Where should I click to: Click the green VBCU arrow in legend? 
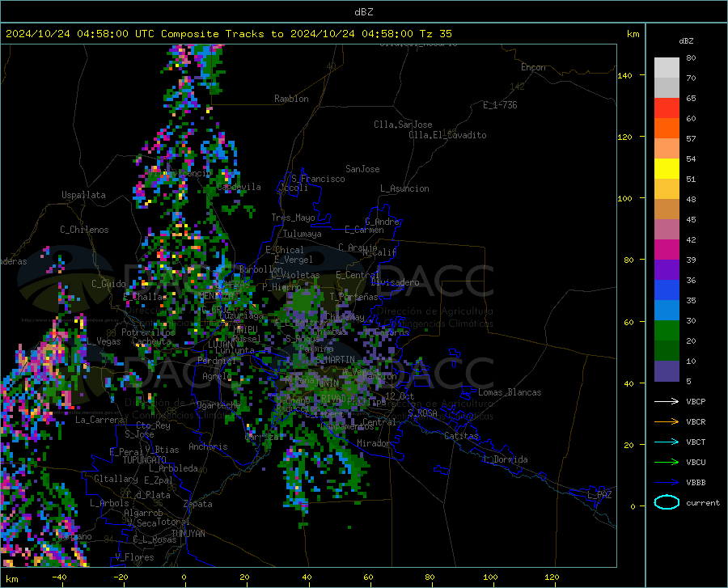[x=667, y=463]
